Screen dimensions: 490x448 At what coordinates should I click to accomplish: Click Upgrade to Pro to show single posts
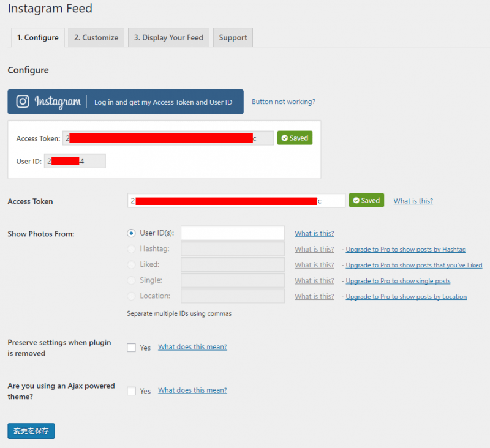398,281
